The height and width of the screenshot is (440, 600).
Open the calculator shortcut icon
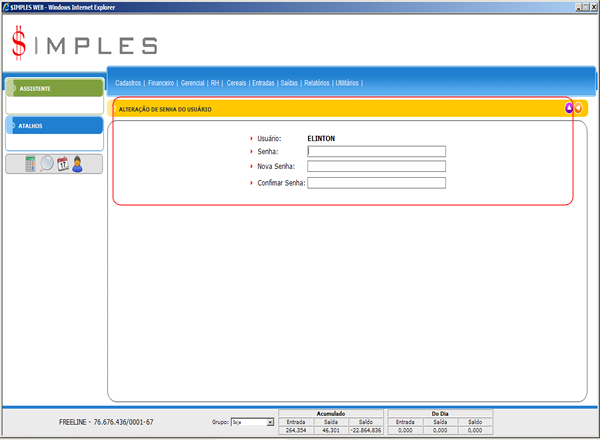click(x=31, y=164)
